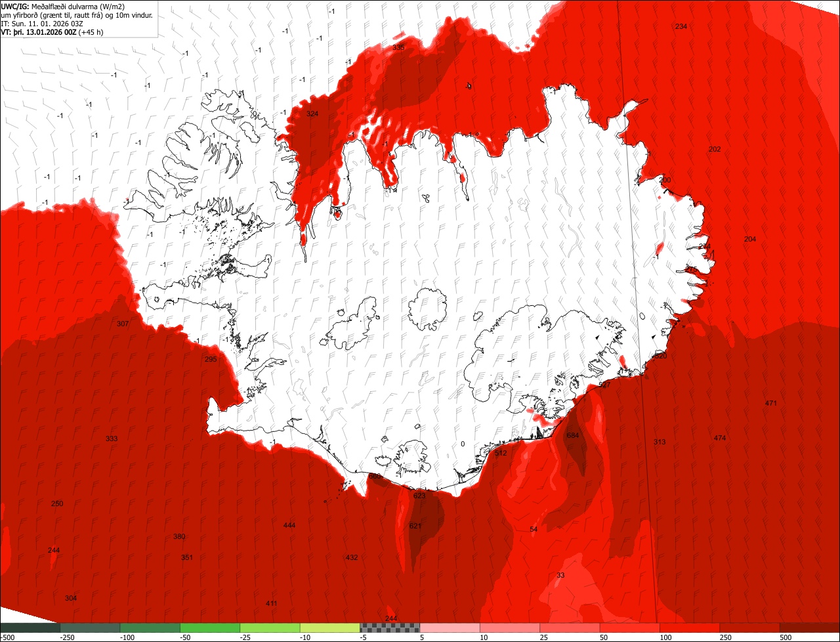
Task: Select the 500 tick label on the color scale
Action: click(x=786, y=637)
